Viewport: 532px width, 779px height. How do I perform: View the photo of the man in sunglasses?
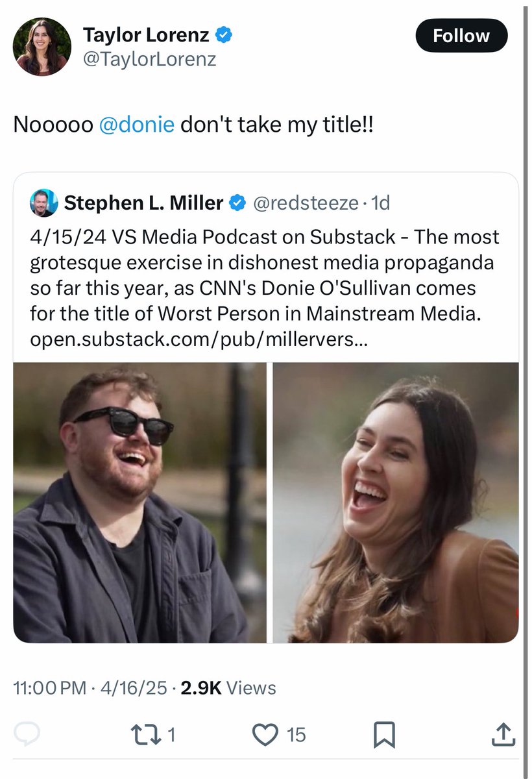(x=139, y=502)
